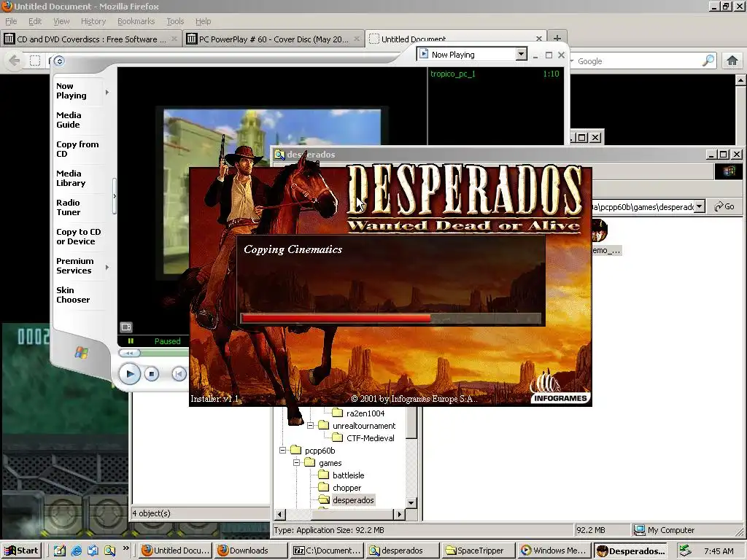The height and width of the screenshot is (560, 747).
Task: Close the Untitled Document tab
Action: pos(539,39)
